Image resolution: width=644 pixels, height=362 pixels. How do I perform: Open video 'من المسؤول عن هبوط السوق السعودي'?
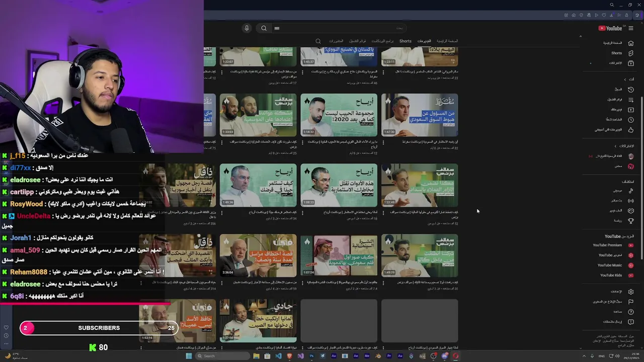420,115
